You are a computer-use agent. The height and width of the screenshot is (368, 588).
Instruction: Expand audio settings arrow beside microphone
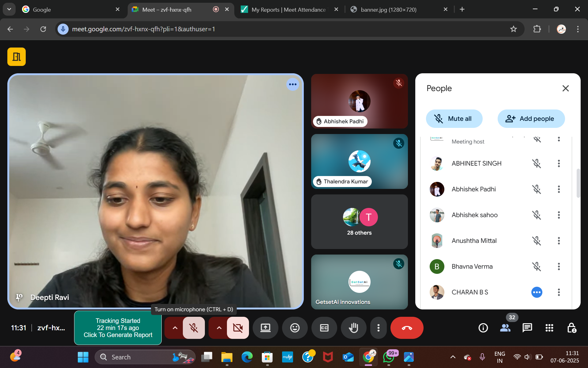(175, 328)
